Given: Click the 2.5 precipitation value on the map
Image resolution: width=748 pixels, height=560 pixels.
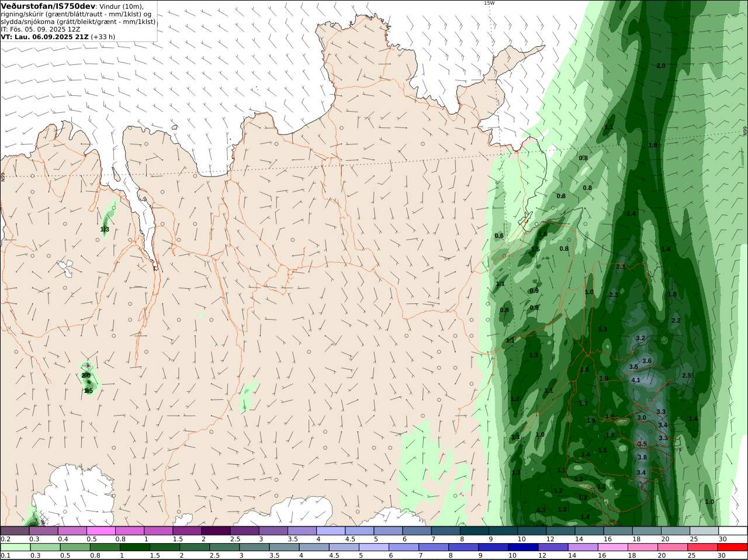Looking at the screenshot, I should click(x=687, y=375).
